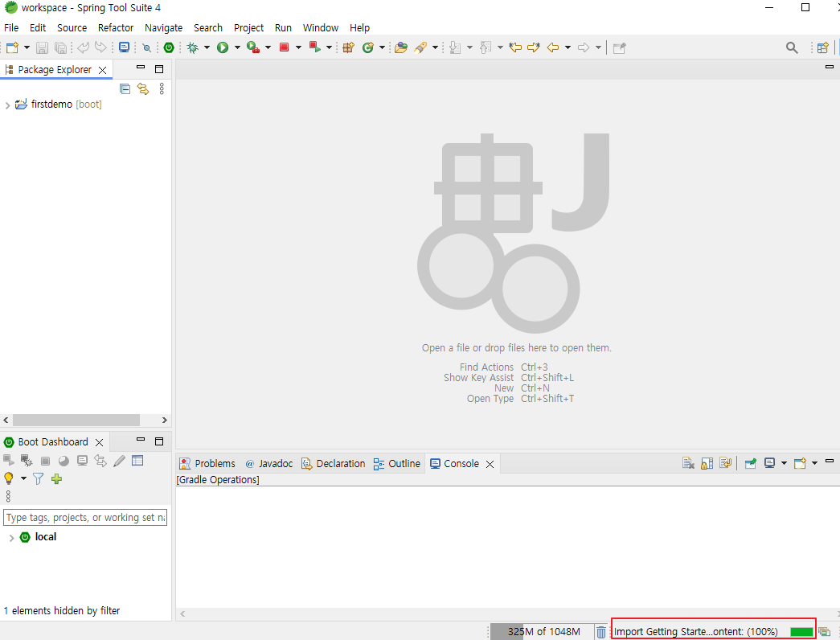Click the red Stop square in toolbar
The width and height of the screenshot is (840, 640).
click(285, 47)
